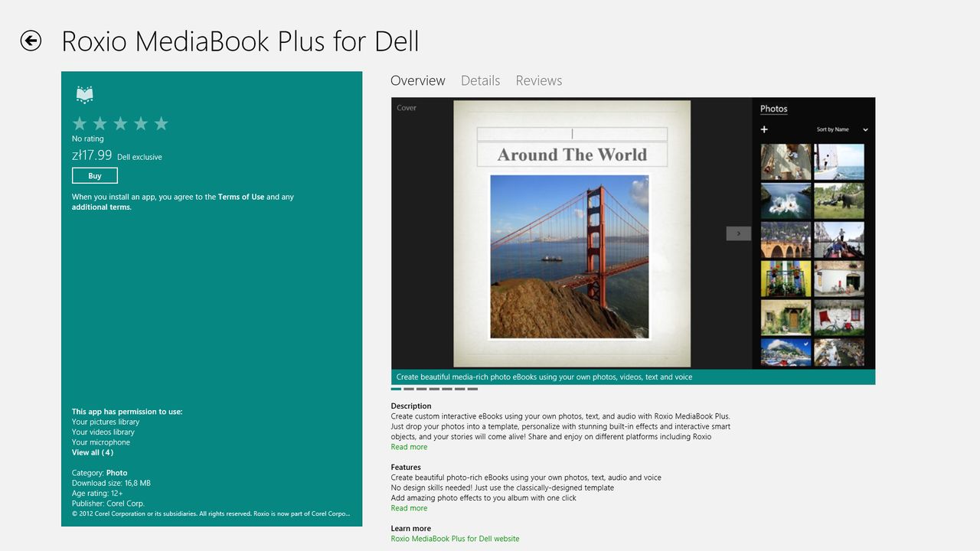Select the red bicycle photo thumbnail
Viewport: 980px width, 551px height.
point(839,318)
